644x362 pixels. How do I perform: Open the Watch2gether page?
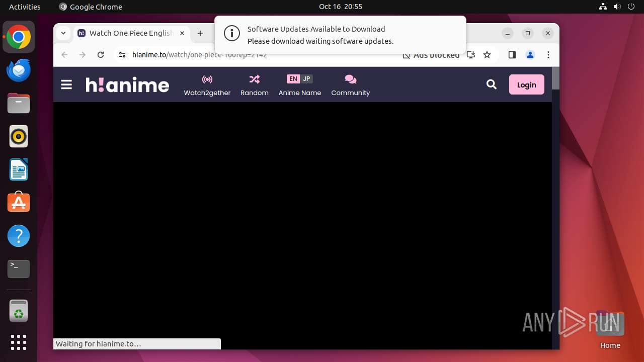[207, 85]
